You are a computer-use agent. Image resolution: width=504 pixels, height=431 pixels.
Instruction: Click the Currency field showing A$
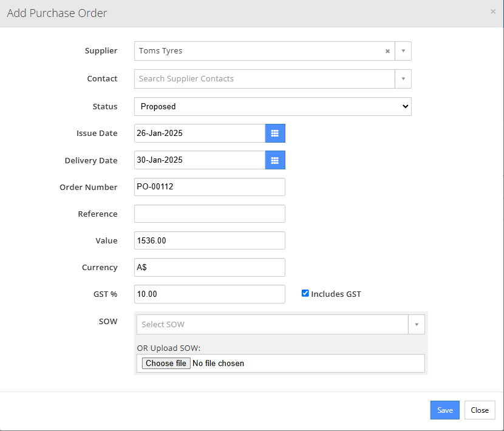tap(209, 267)
